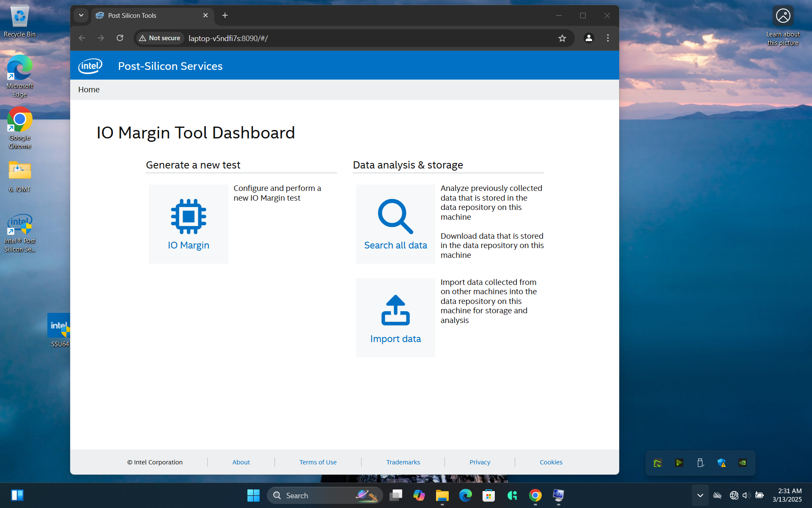Show hidden system tray icons chevron

700,495
